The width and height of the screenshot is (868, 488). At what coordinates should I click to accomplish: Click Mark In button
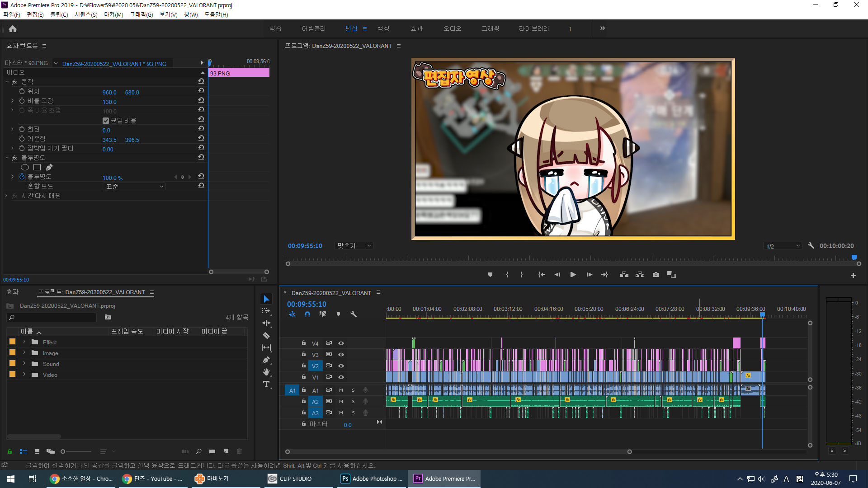[x=507, y=275]
